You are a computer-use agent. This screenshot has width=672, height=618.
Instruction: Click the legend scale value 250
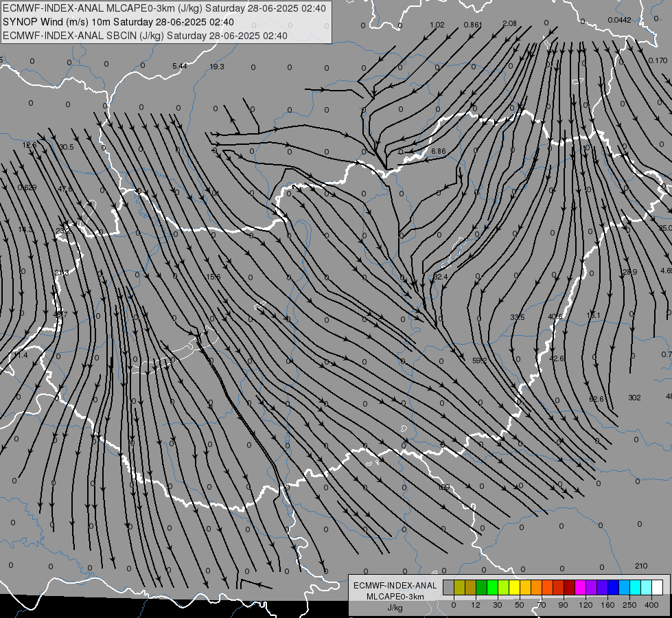629,605
